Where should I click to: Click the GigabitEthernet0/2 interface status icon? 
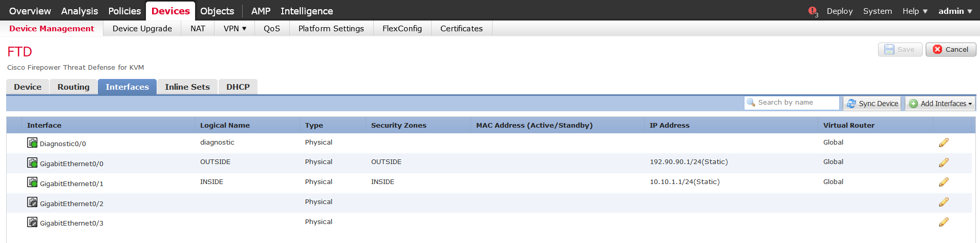[32, 202]
